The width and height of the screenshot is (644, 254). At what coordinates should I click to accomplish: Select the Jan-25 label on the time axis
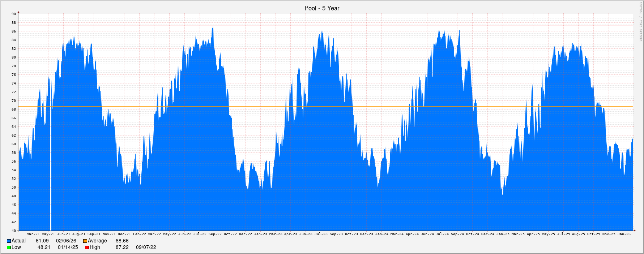[x=503, y=234]
